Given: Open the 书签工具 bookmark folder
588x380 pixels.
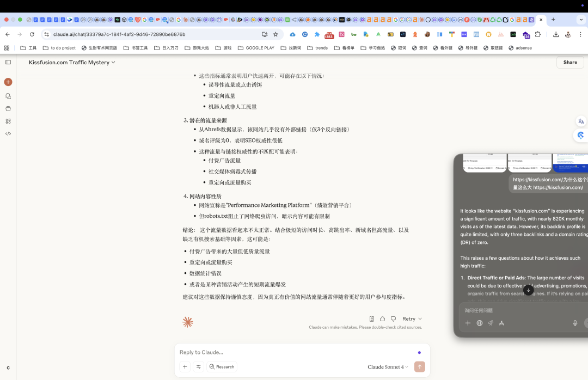Looking at the screenshot, I should pyautogui.click(x=136, y=48).
